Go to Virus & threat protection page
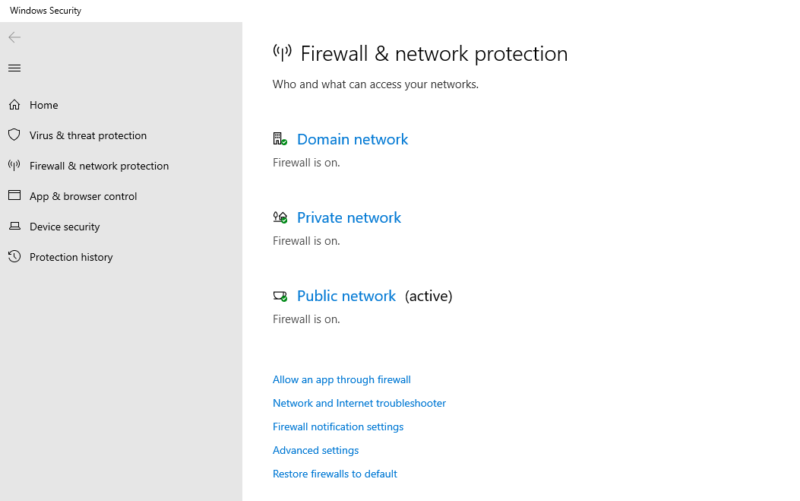The width and height of the screenshot is (800, 501). [88, 135]
